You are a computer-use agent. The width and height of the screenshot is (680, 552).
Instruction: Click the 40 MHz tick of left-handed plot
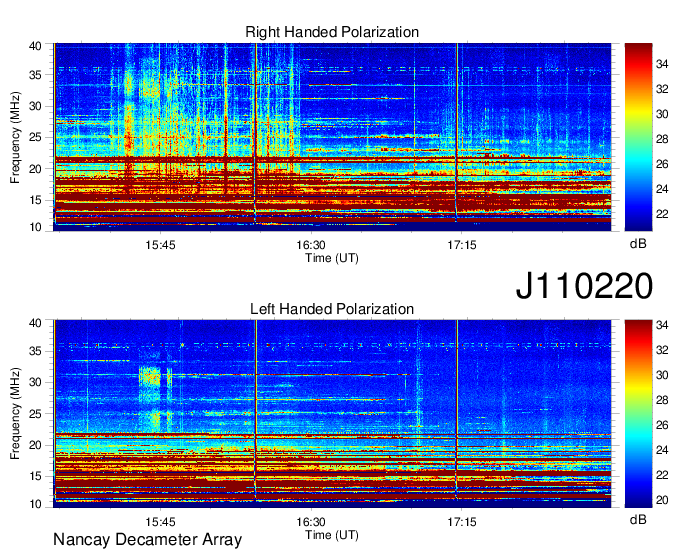click(x=35, y=323)
